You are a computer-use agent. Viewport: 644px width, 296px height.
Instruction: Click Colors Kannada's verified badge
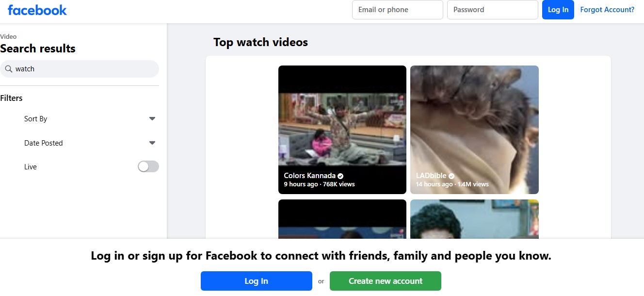click(341, 175)
